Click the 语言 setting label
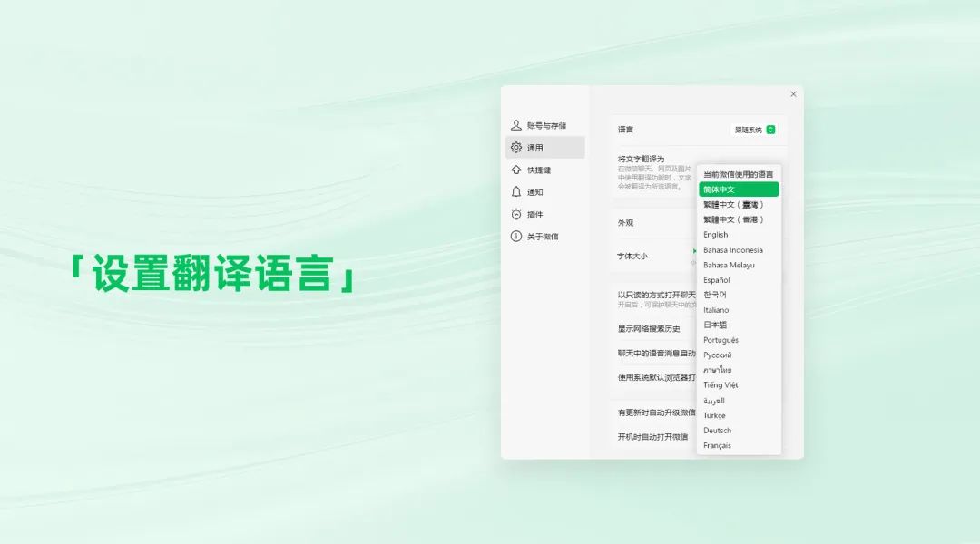Viewport: 980px width, 544px height. point(625,130)
